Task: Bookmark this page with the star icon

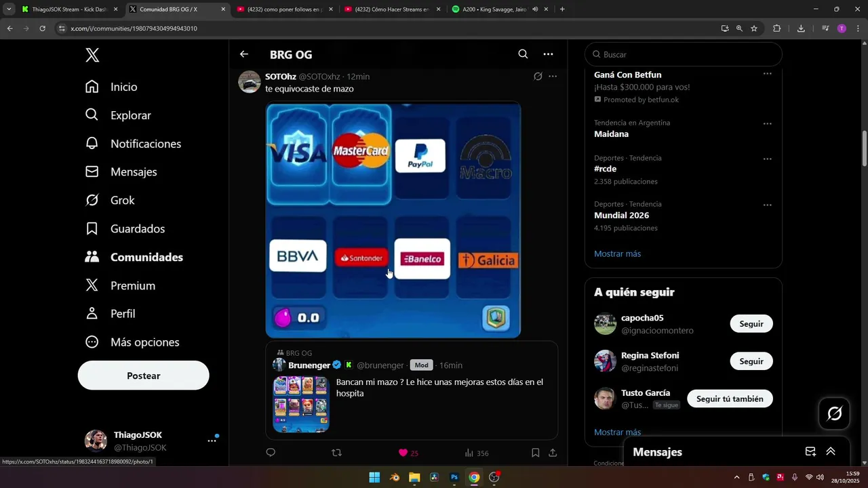Action: coord(754,28)
